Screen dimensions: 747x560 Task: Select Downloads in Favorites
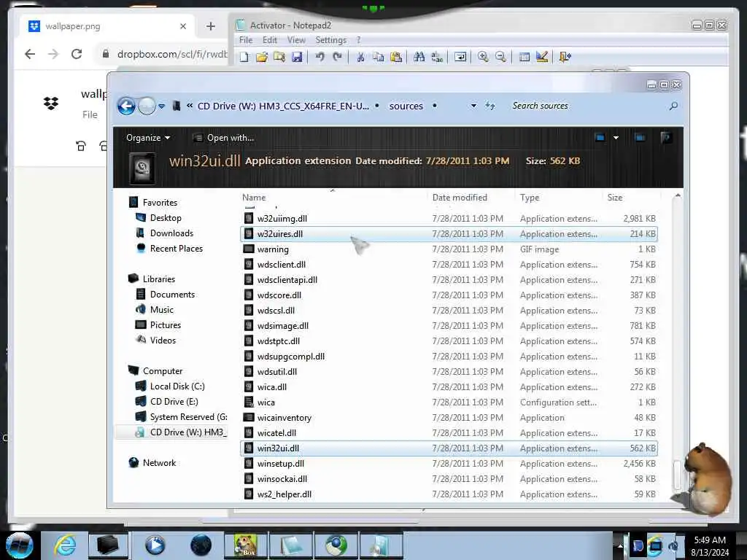pyautogui.click(x=171, y=233)
